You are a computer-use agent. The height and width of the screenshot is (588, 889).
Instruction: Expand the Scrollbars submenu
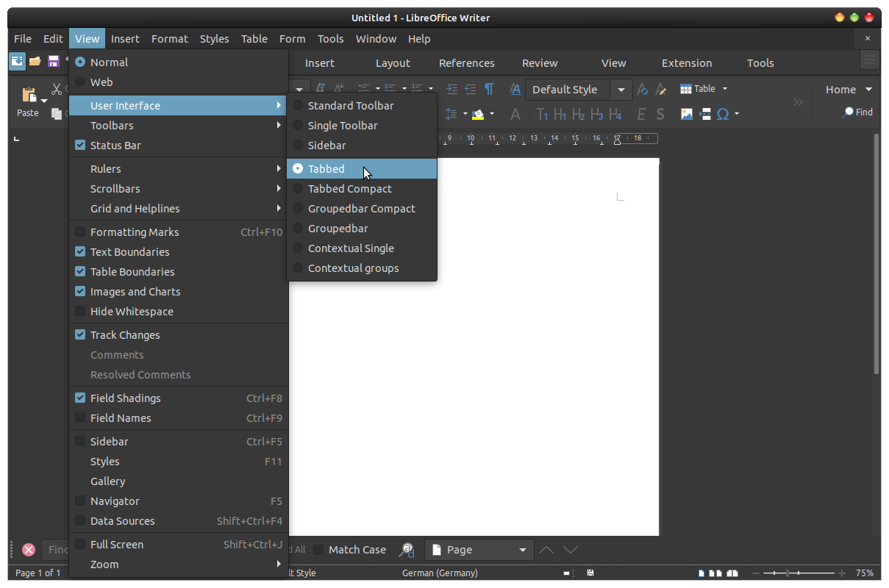179,189
